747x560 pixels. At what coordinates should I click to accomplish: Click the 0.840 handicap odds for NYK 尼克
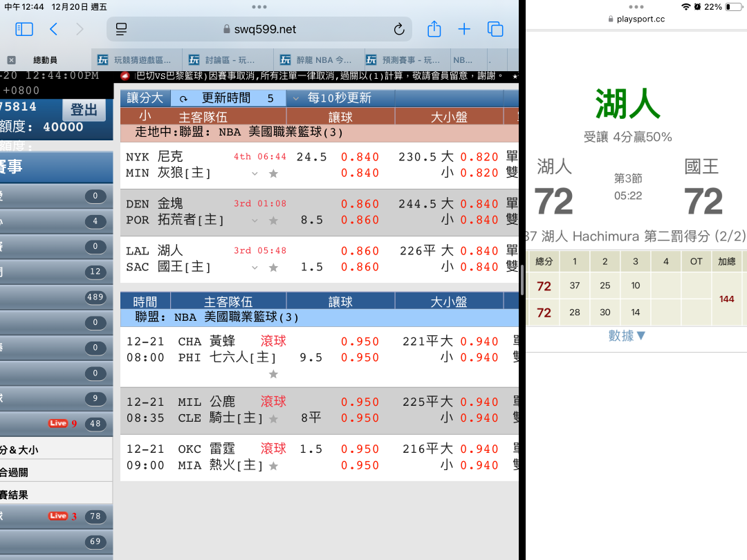coord(360,157)
